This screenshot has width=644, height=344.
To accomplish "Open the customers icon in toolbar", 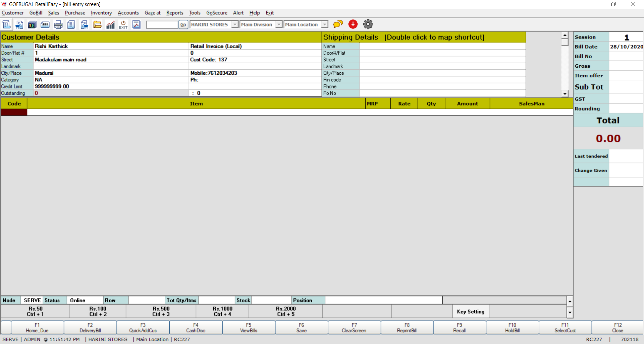I will point(32,24).
